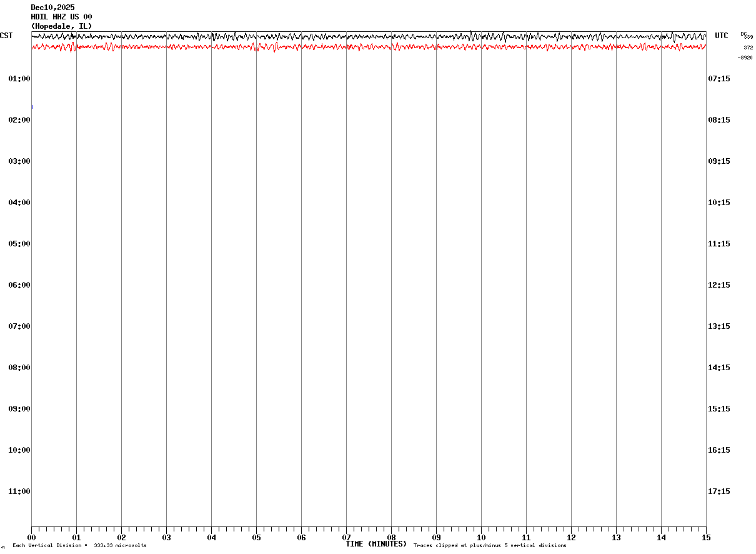The height and width of the screenshot is (554, 756).
Task: Click minute axis tick label 10
Action: [x=481, y=538]
